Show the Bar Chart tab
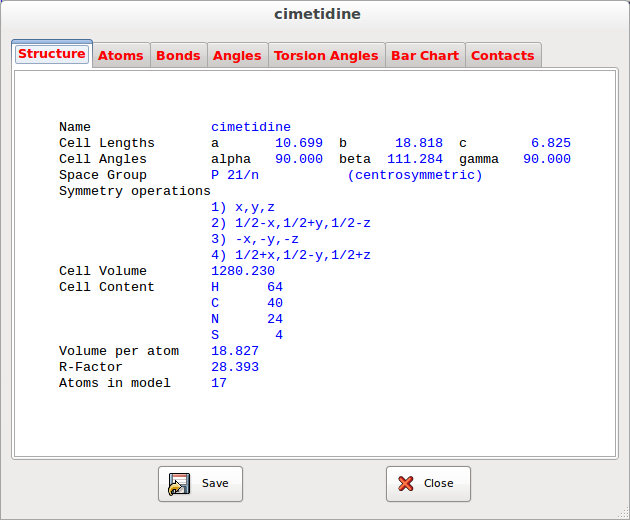Image resolution: width=630 pixels, height=520 pixels. (425, 55)
